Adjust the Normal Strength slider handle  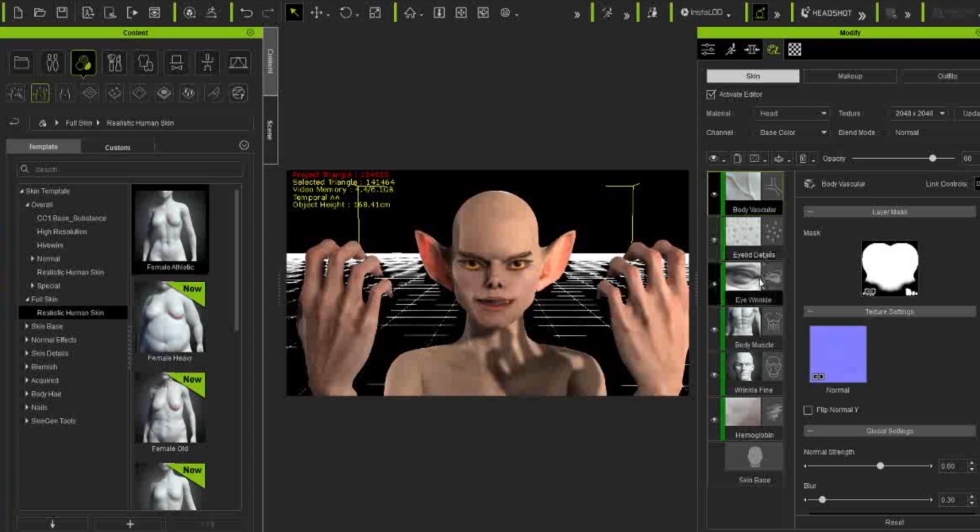click(x=880, y=466)
